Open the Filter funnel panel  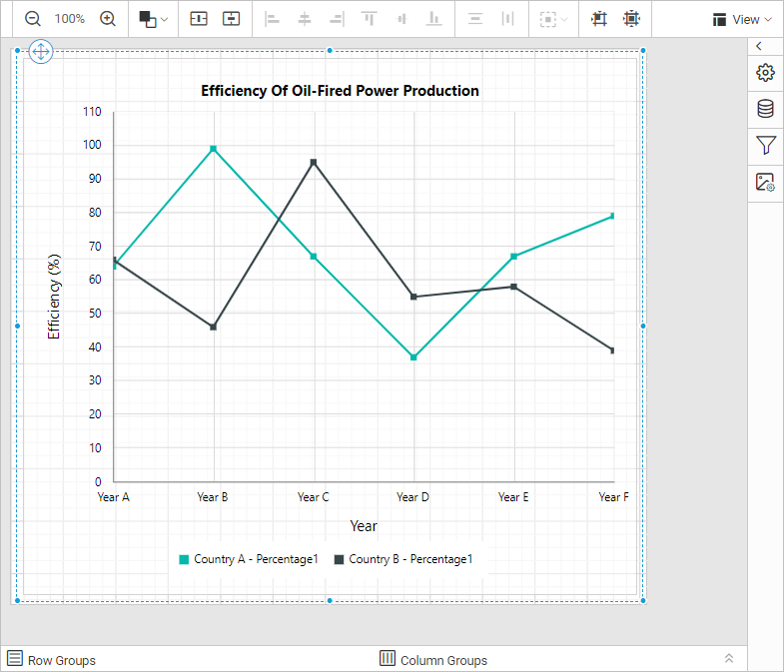coord(765,146)
